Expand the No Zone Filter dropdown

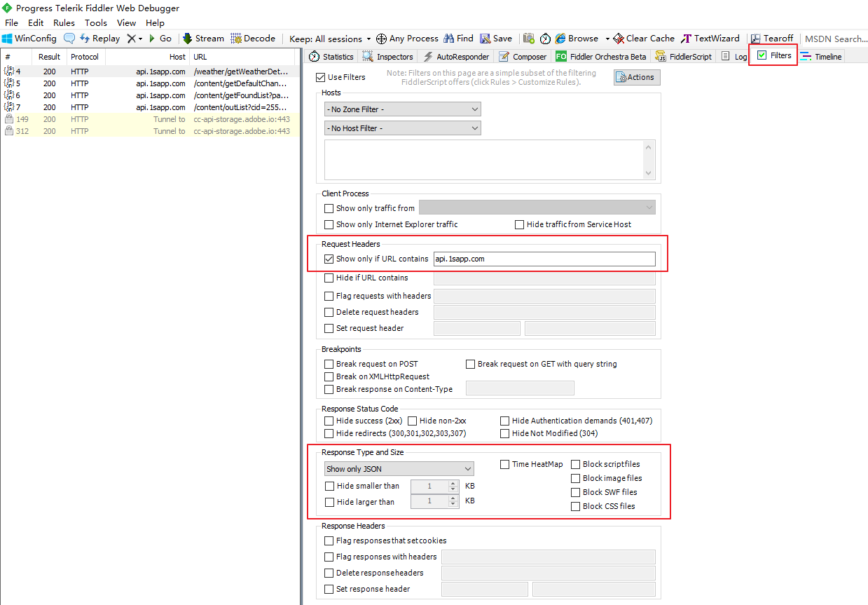click(402, 109)
